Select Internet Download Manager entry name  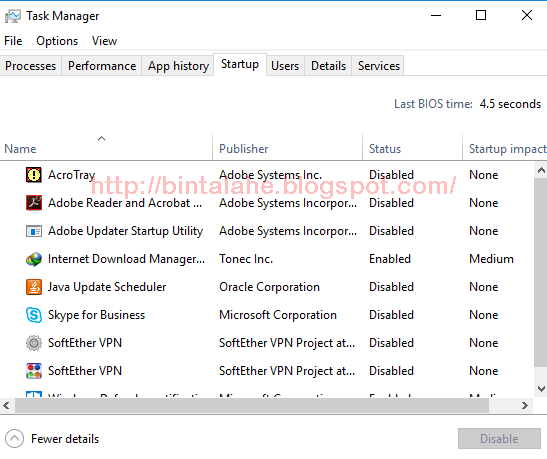coord(126,259)
